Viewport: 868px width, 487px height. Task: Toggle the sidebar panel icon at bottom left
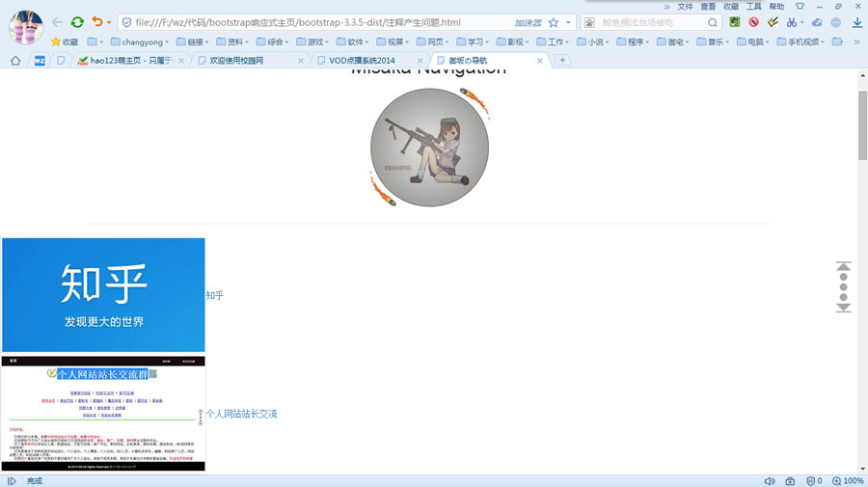tap(12, 480)
